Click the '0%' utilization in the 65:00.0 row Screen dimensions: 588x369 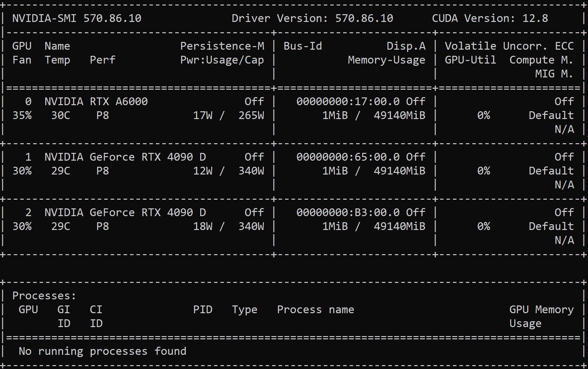[x=484, y=171]
